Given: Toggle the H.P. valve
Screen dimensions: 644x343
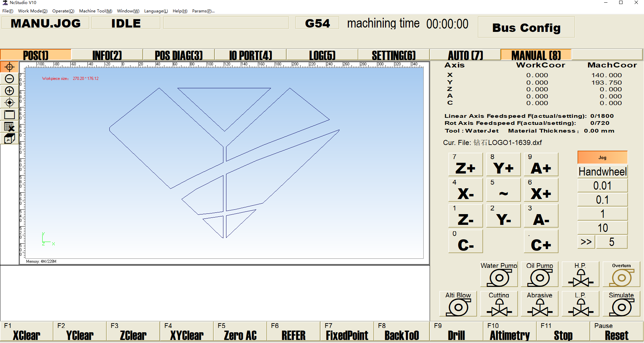Looking at the screenshot, I should [581, 274].
